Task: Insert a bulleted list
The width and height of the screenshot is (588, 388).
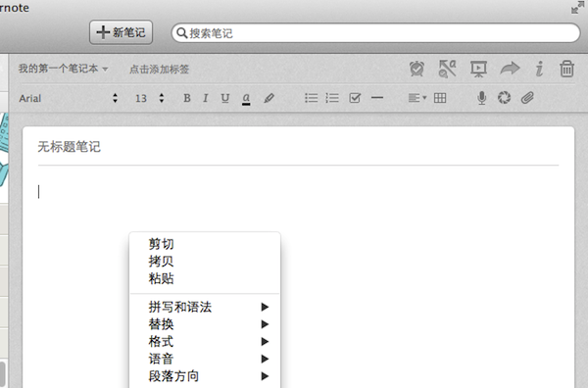Action: pos(312,98)
